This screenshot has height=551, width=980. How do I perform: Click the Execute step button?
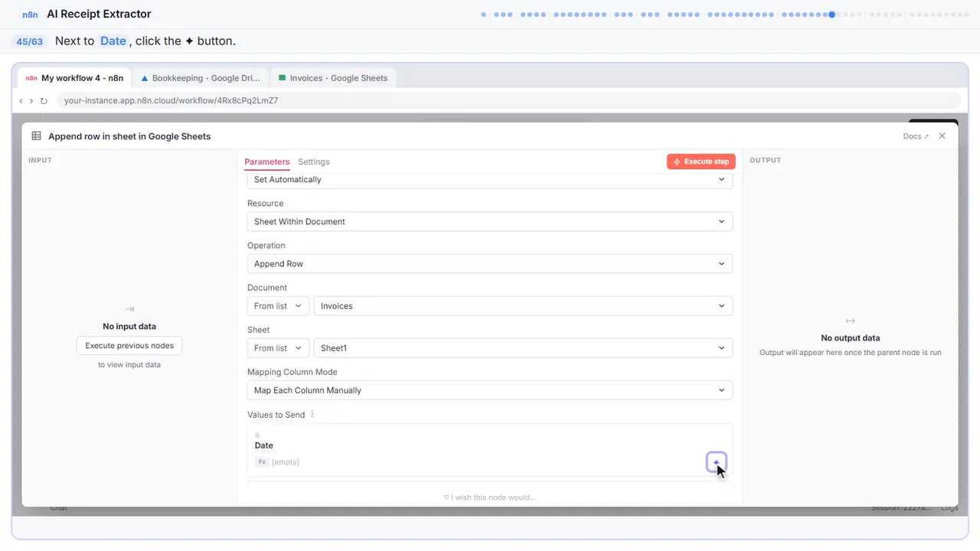(x=701, y=161)
